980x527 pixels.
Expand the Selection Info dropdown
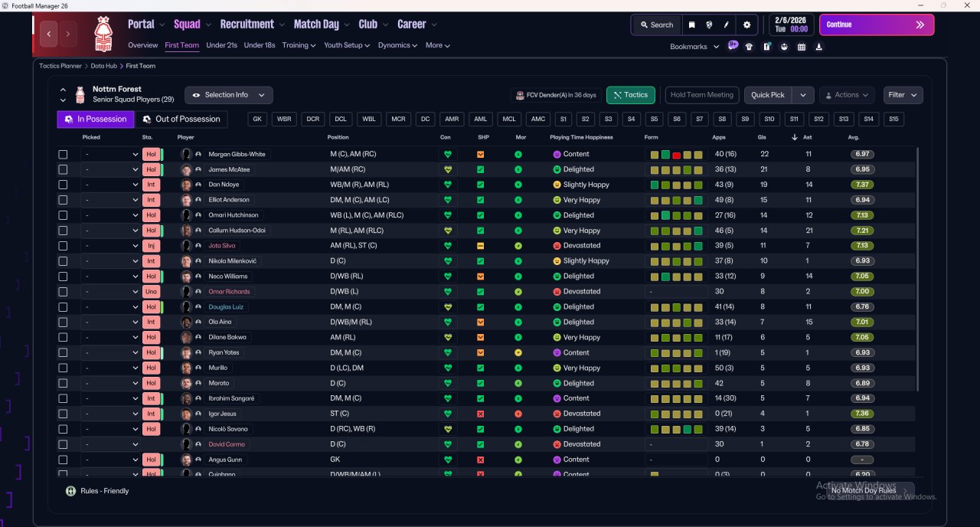point(228,95)
